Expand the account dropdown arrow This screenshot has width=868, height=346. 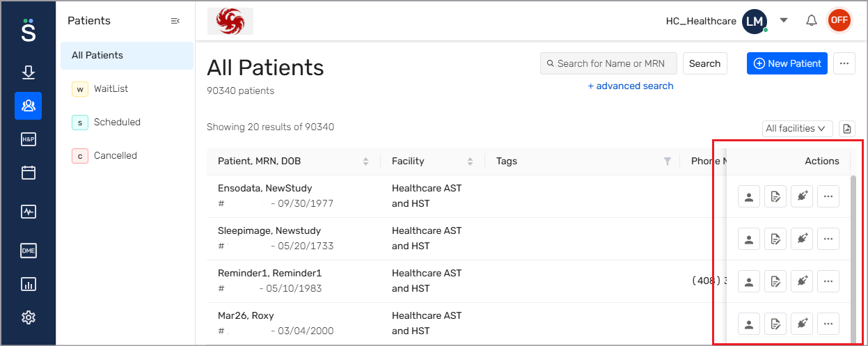point(784,20)
